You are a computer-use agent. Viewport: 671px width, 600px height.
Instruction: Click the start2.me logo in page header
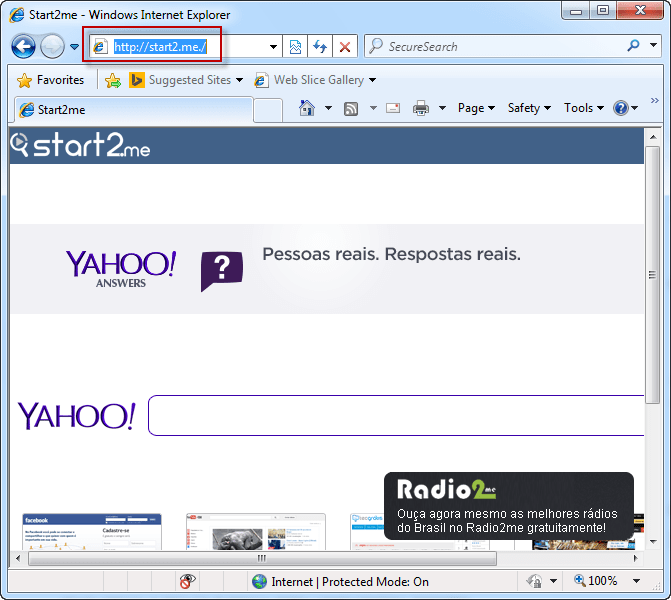click(x=80, y=145)
